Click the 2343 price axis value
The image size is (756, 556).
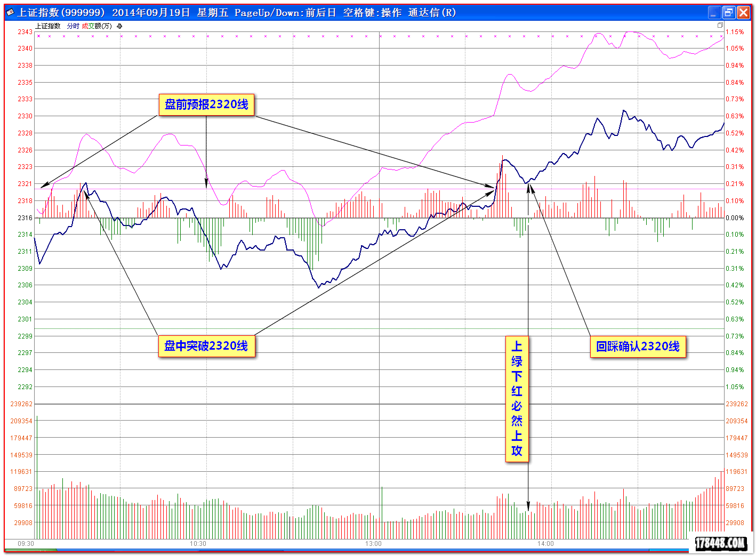[x=25, y=32]
